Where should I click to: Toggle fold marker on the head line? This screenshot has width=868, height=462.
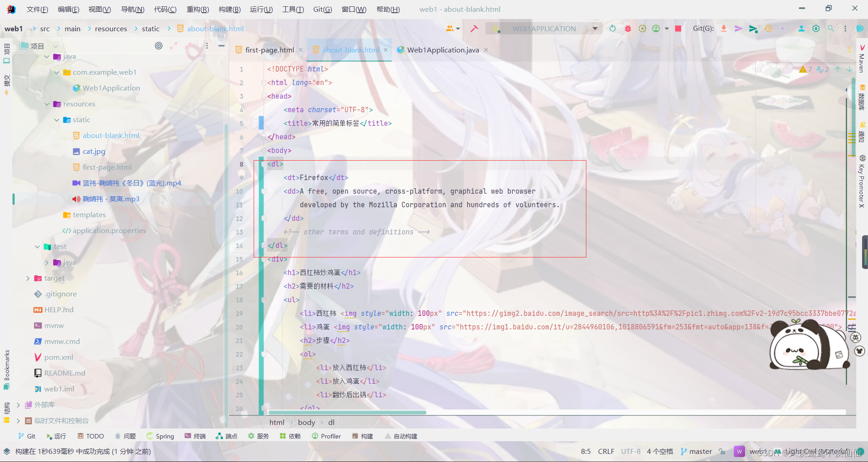[264, 96]
